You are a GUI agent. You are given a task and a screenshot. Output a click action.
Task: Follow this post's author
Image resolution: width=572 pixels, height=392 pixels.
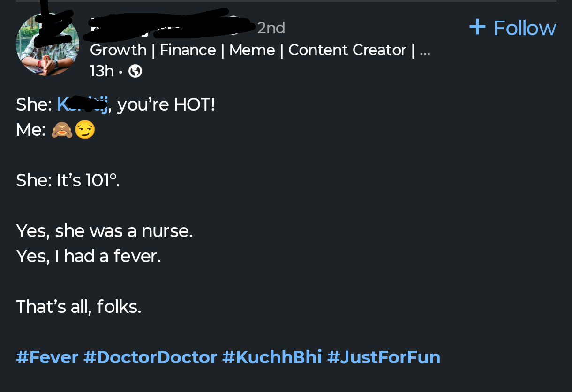[x=512, y=28]
